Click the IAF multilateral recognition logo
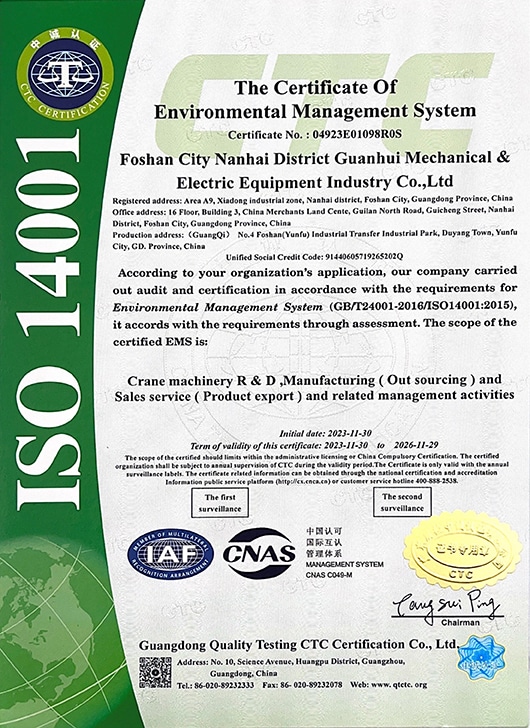This screenshot has height=728, width=530. pos(171,554)
